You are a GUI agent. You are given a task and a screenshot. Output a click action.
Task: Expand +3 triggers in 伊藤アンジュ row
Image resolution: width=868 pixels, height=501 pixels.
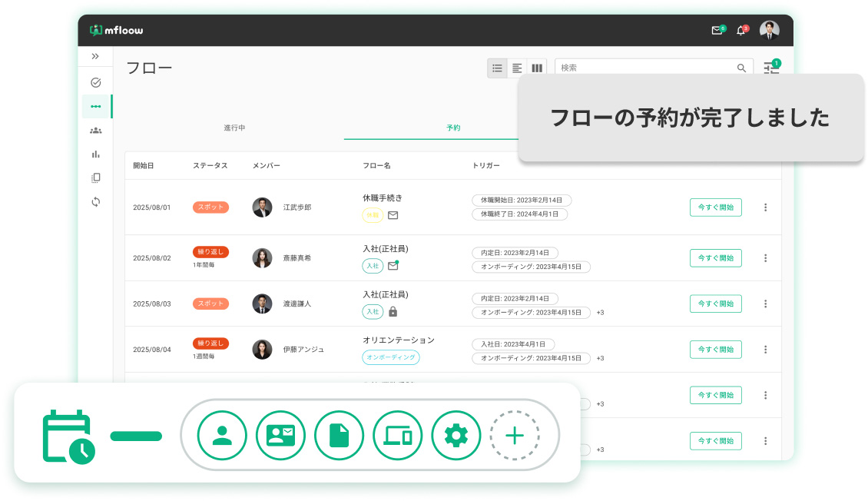point(600,359)
